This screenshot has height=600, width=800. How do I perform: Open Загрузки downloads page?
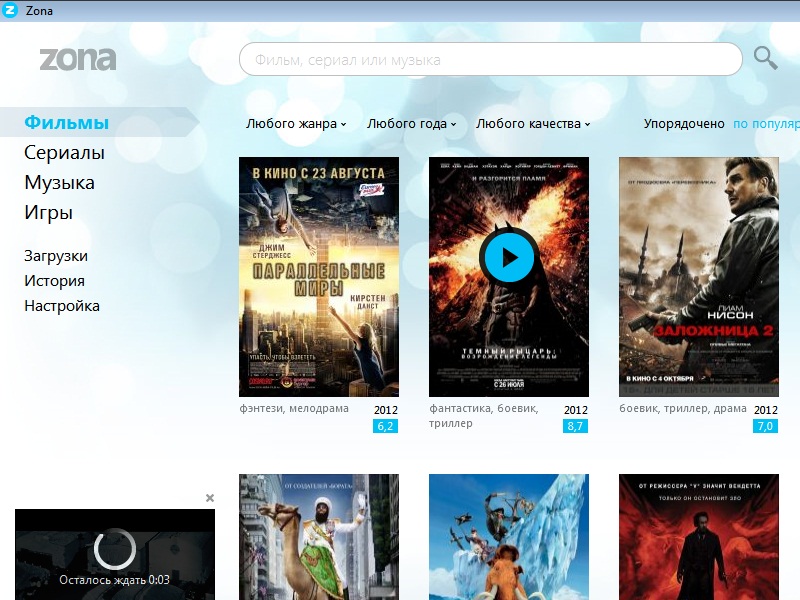point(56,256)
